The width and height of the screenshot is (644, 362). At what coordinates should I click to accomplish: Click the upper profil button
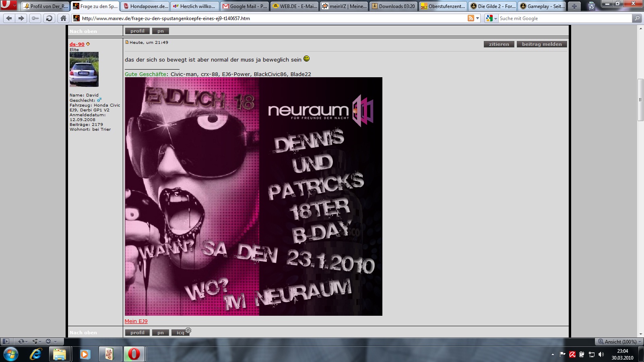137,31
